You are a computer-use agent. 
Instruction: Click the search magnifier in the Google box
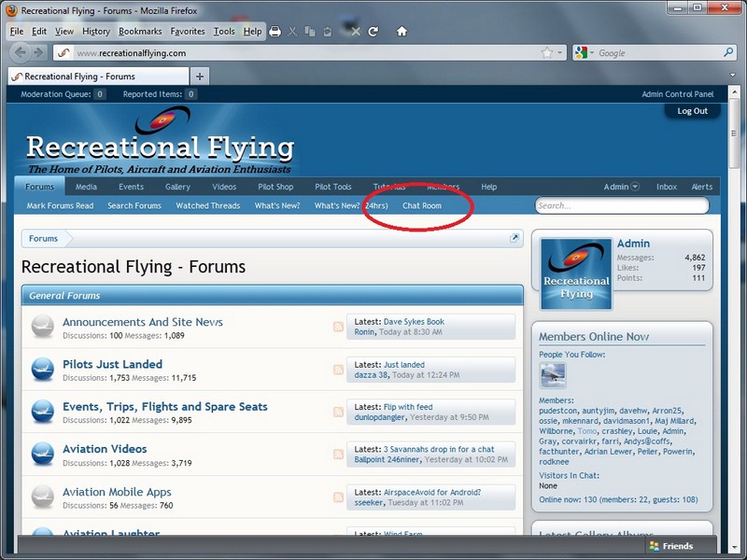coord(728,52)
